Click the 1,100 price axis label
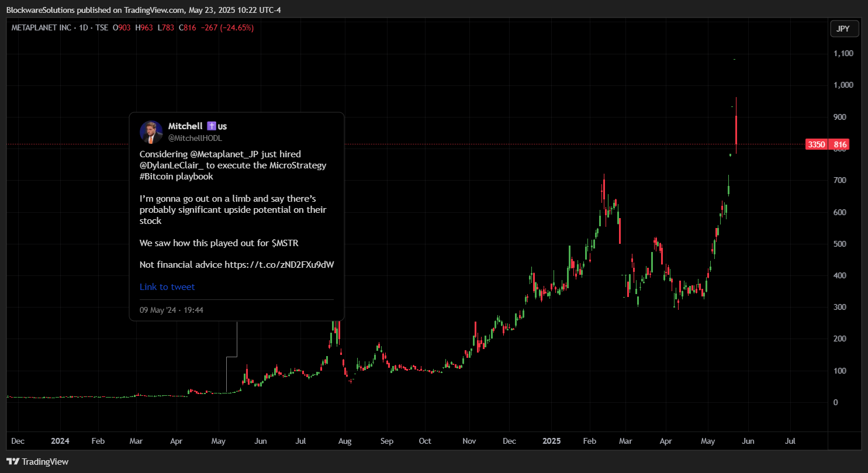Image resolution: width=868 pixels, height=473 pixels. 844,53
